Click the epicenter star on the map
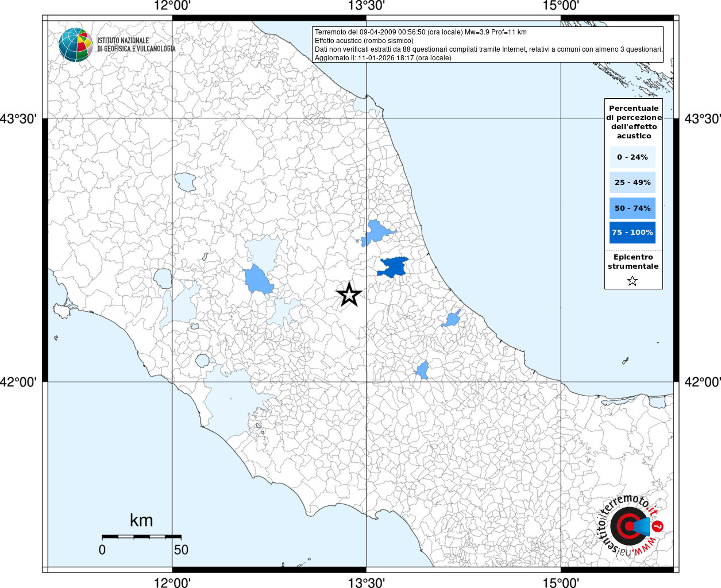Image resolution: width=721 pixels, height=588 pixels. [349, 295]
